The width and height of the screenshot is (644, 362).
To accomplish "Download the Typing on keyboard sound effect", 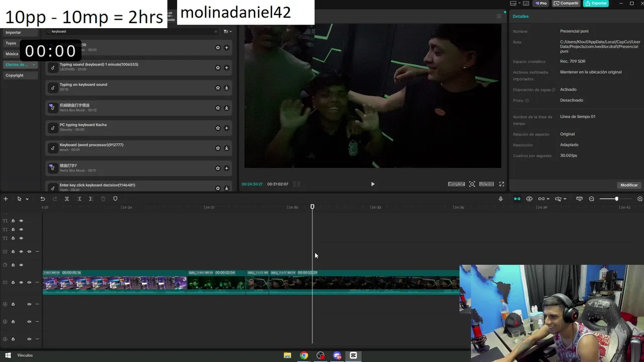I will coord(226,87).
